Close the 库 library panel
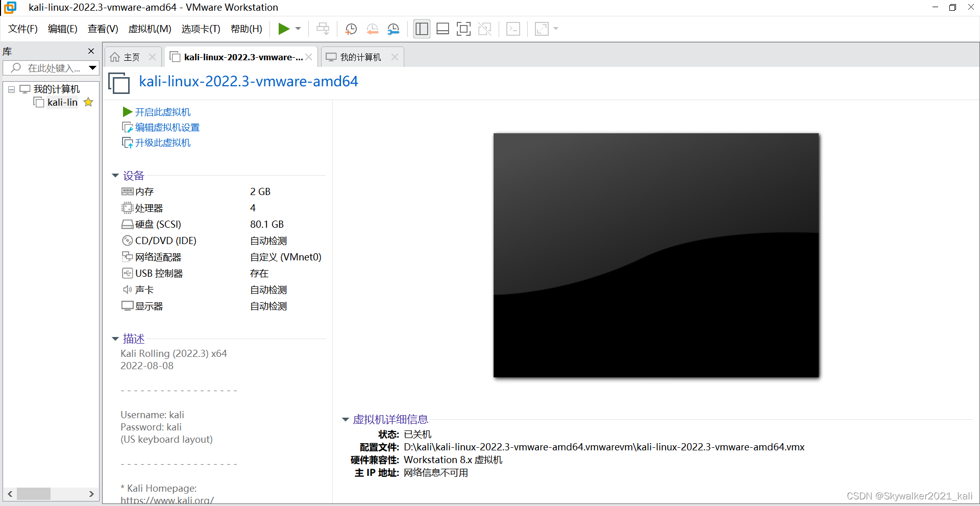Image resolution: width=980 pixels, height=506 pixels. tap(91, 51)
